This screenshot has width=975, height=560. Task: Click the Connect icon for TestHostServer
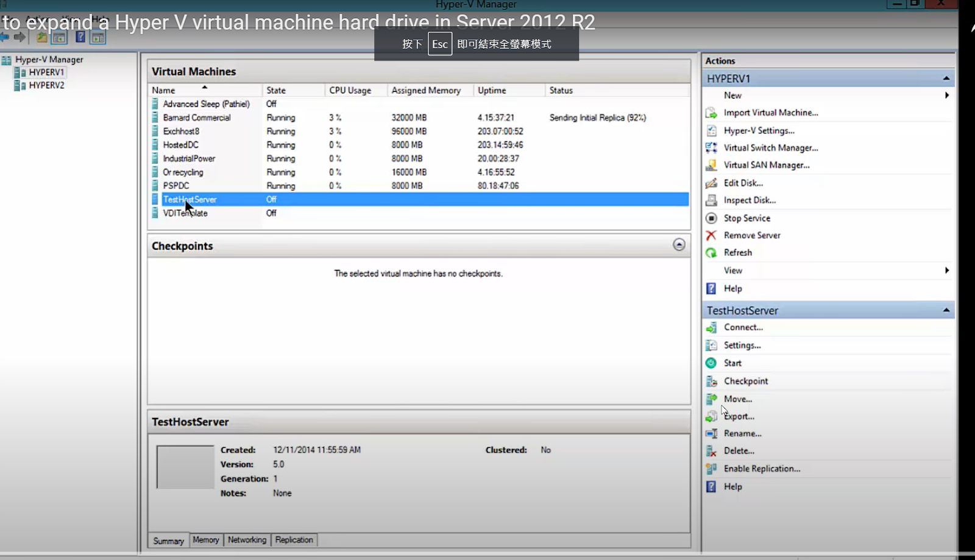point(711,327)
